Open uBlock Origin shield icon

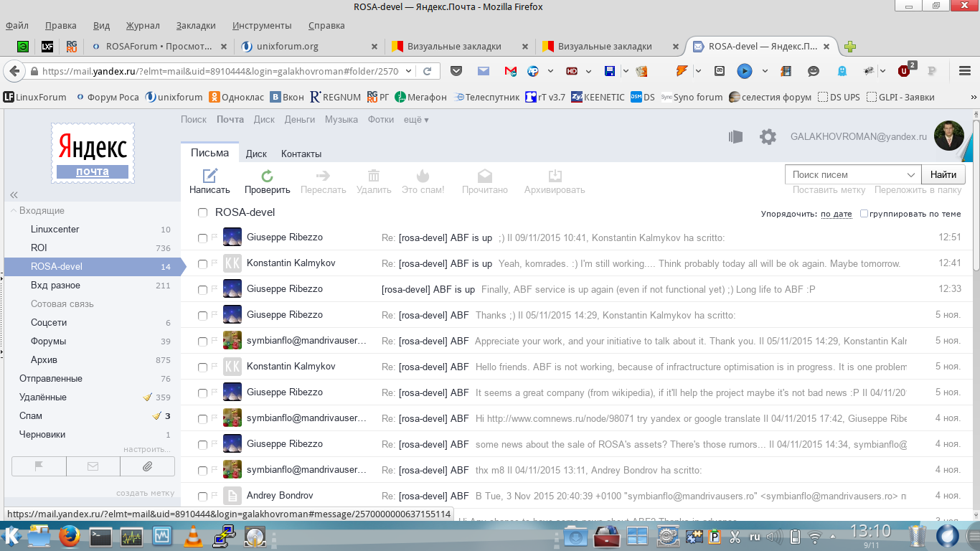point(905,70)
